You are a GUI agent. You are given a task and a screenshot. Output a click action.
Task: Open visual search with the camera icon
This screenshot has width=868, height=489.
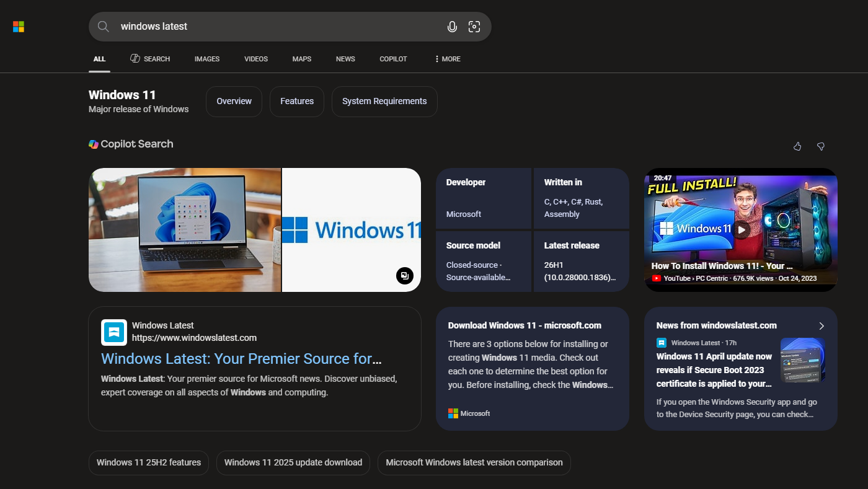474,26
